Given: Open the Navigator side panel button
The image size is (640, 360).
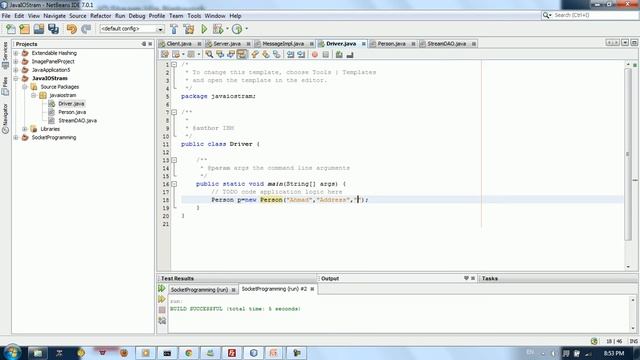Looking at the screenshot, I should [x=5, y=118].
